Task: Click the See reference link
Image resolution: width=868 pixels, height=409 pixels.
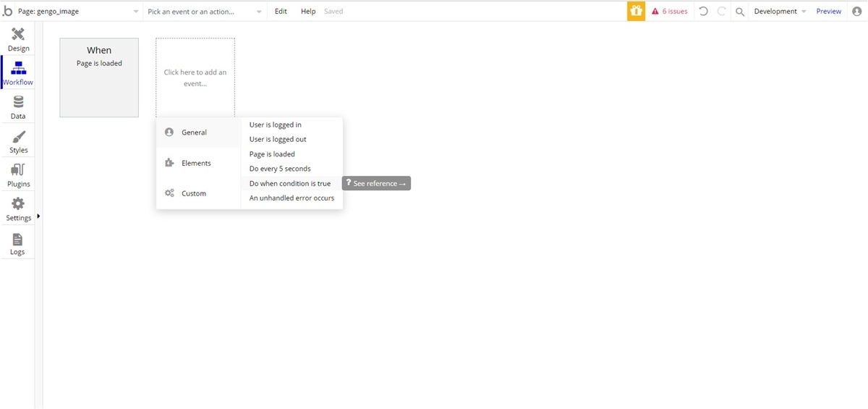Action: (376, 184)
